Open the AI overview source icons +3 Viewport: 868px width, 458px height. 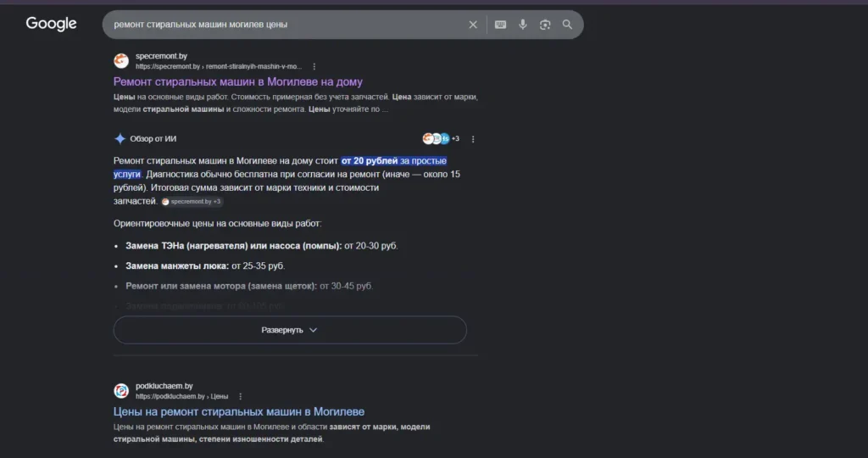click(441, 138)
